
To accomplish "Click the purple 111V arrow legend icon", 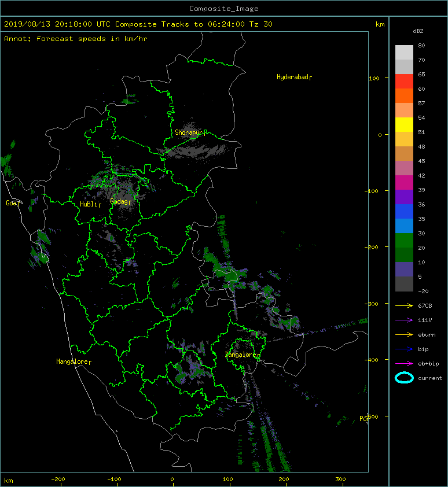I will (x=404, y=320).
